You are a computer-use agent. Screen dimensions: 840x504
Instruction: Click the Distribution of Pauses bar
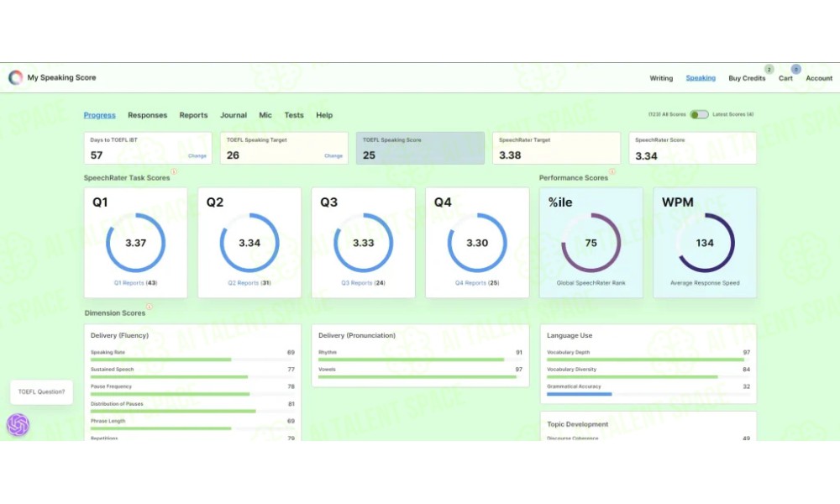coord(192,412)
